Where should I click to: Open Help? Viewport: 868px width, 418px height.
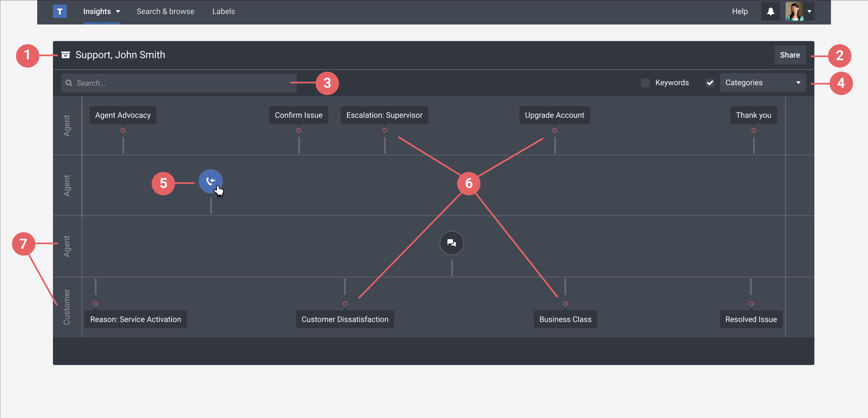click(740, 11)
